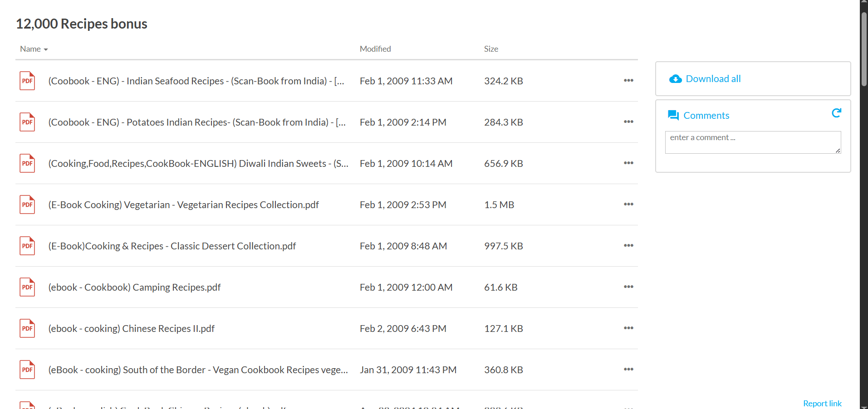
Task: Open more options for South of the Border
Action: 628,369
